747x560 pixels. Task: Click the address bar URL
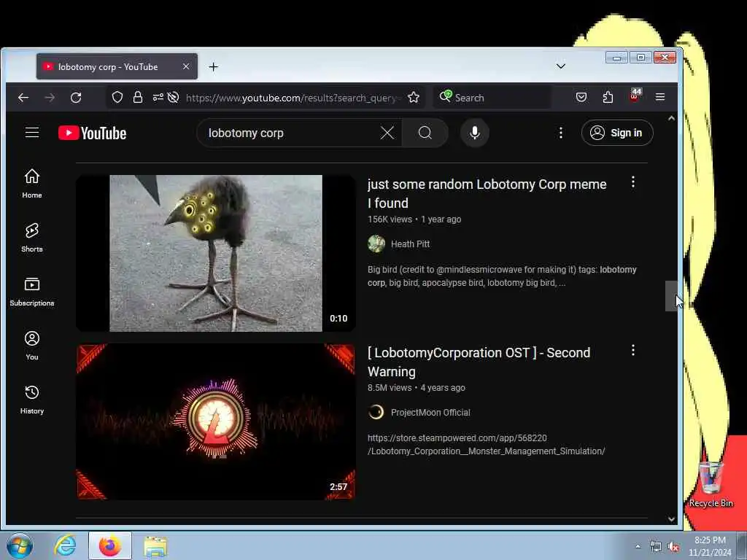(x=293, y=98)
